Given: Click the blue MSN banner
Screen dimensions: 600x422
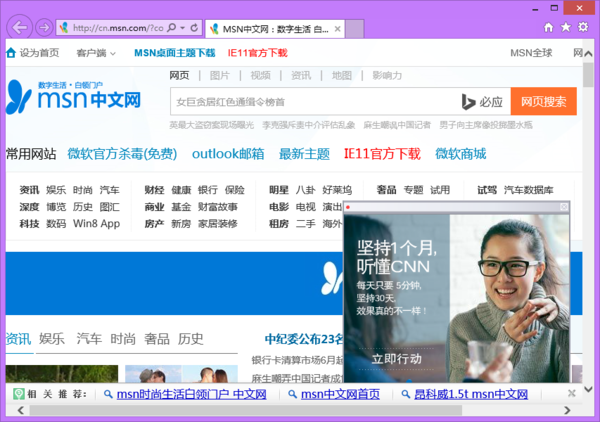Looking at the screenshot, I should [x=174, y=283].
